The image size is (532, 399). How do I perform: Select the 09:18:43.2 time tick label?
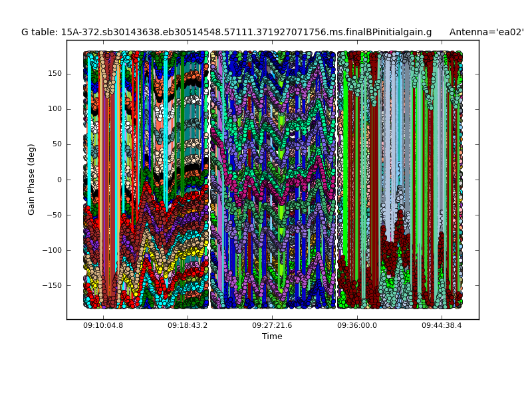coord(188,326)
